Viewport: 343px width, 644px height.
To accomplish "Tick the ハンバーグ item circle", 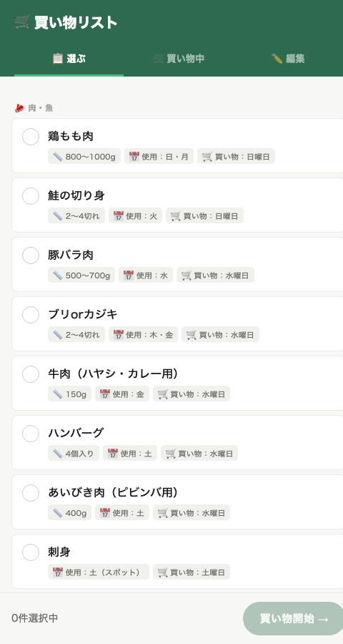I will click(x=31, y=434).
